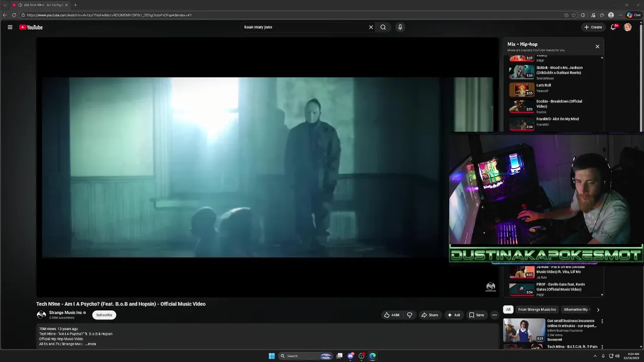The height and width of the screenshot is (362, 644).
Task: Click the Create button in YouTube header
Action: coord(593,27)
